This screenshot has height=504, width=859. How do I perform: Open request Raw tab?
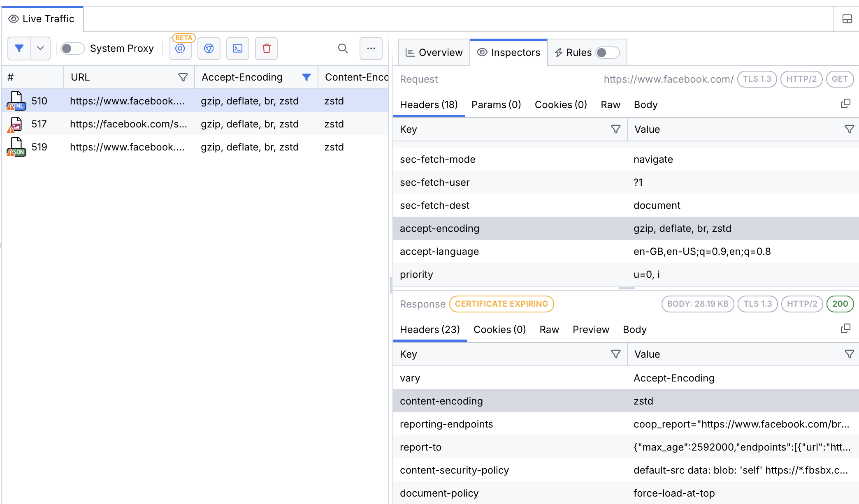(611, 105)
